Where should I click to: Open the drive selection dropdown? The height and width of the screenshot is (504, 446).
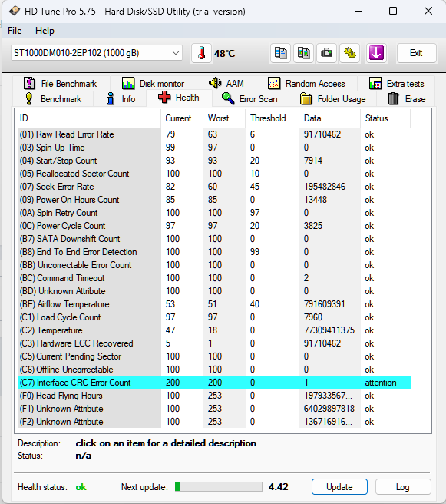point(97,53)
